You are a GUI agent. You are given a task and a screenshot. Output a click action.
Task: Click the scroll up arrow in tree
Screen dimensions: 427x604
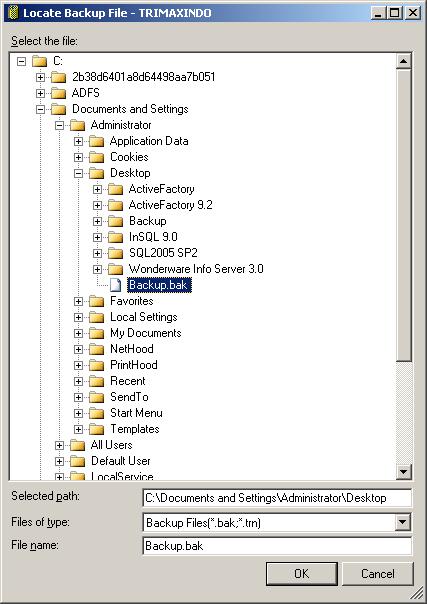click(x=404, y=61)
